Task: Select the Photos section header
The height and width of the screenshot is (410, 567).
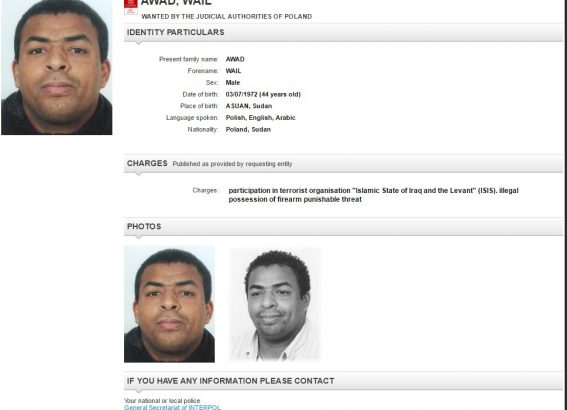Action: [x=343, y=227]
